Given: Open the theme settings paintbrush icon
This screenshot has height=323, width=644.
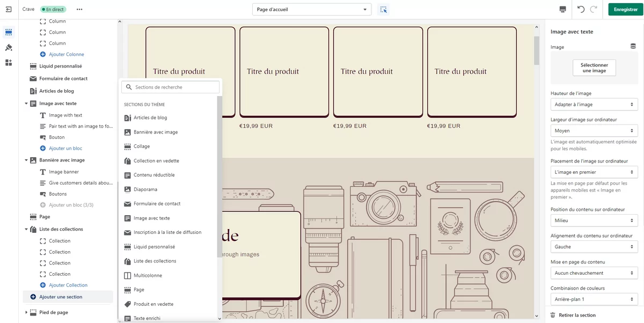Looking at the screenshot, I should pyautogui.click(x=9, y=48).
